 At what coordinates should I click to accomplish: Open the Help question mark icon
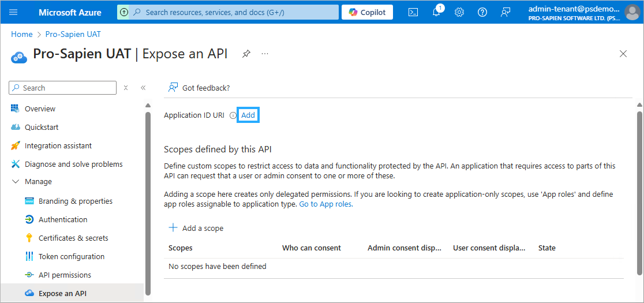tap(482, 12)
